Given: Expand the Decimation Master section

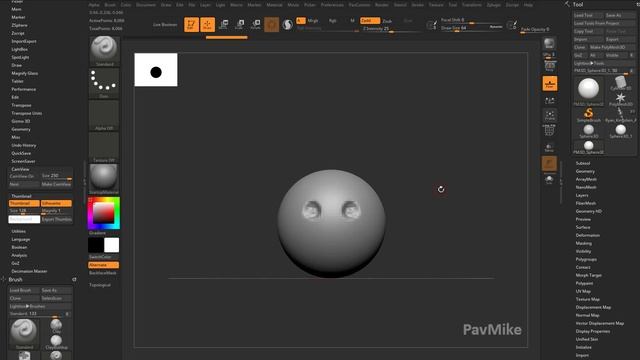Looking at the screenshot, I should (x=29, y=271).
